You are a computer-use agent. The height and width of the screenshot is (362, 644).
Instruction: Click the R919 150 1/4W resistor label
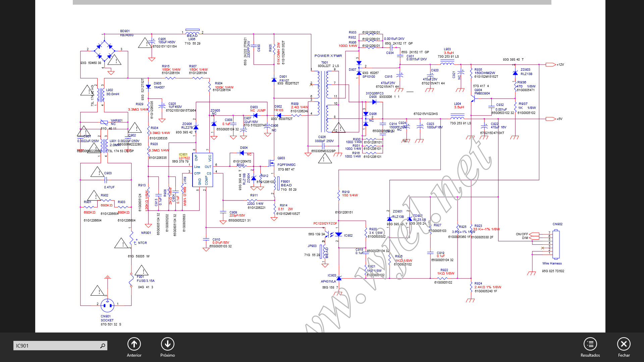point(350,194)
